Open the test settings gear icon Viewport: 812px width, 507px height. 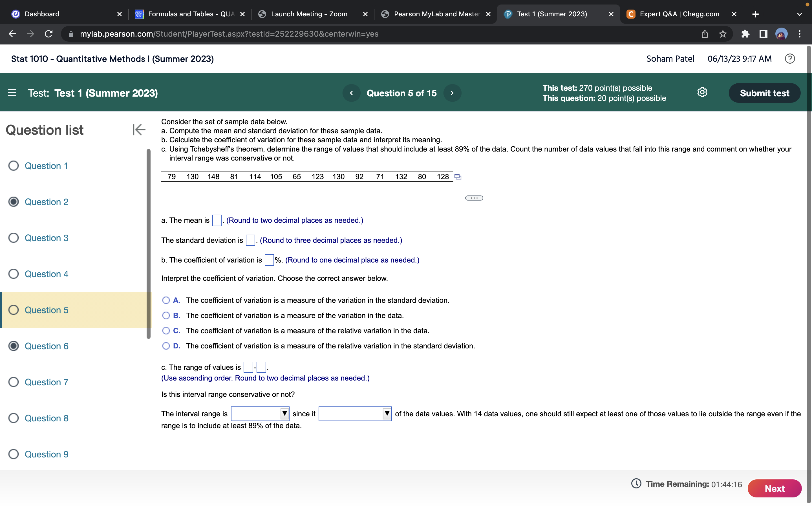701,93
